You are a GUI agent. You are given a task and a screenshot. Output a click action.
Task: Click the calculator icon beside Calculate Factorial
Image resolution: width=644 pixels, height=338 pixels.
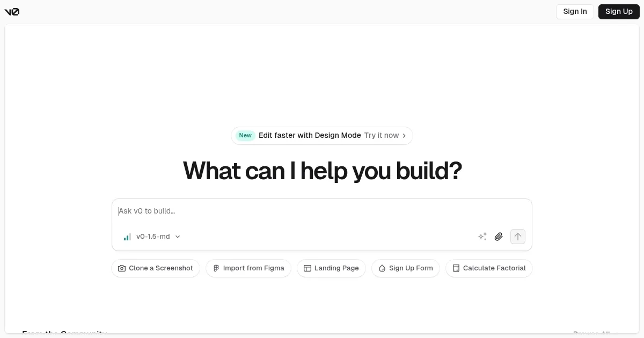pyautogui.click(x=456, y=268)
